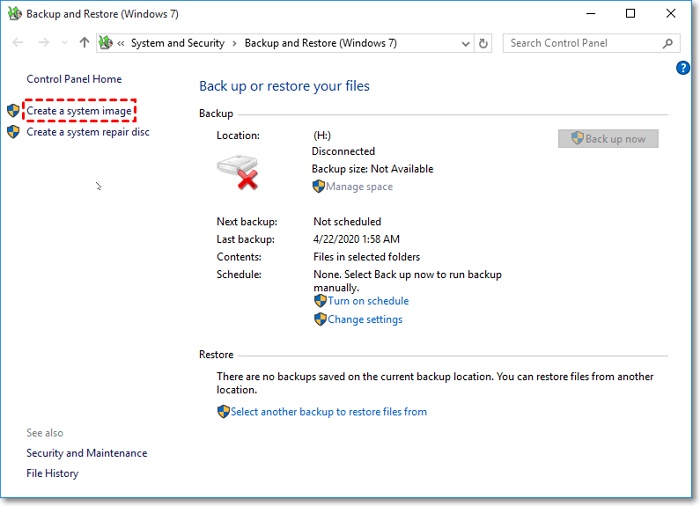Viewport: 700px width, 506px height.
Task: Expand the address bar history dropdown
Action: click(465, 44)
